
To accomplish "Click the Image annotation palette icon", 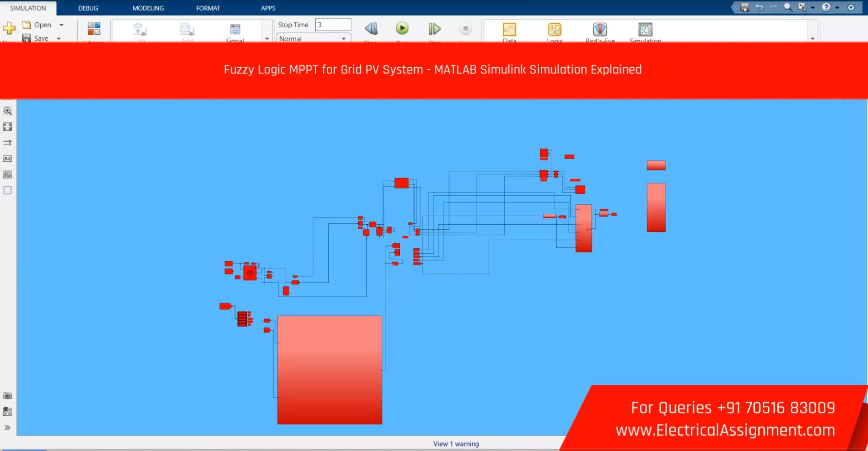I will [8, 175].
